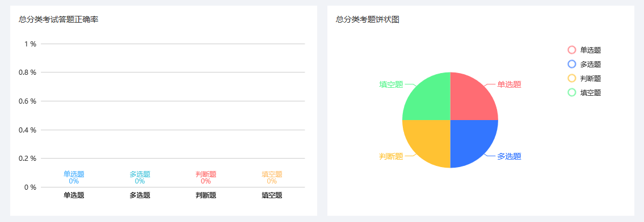The image size is (644, 222).
Task: Click the 填空题 x-axis category label
Action: [272, 195]
